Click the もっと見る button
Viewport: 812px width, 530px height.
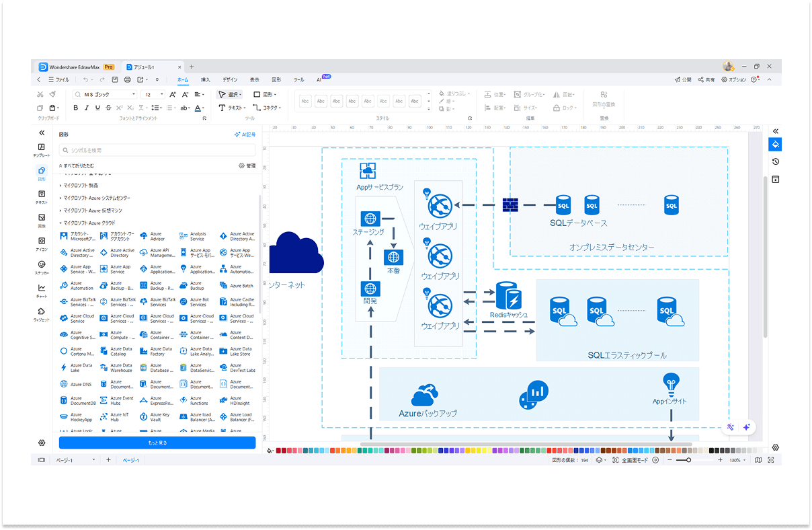157,443
